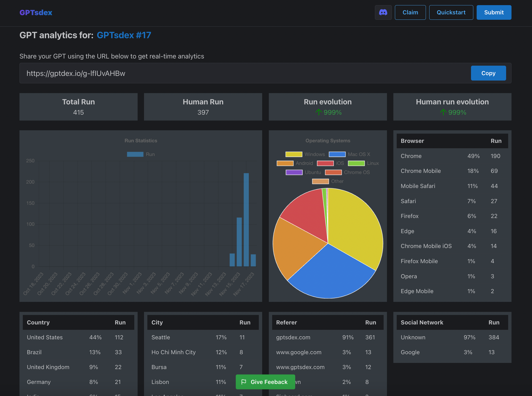
Task: Click the Browser column header
Action: click(x=412, y=141)
